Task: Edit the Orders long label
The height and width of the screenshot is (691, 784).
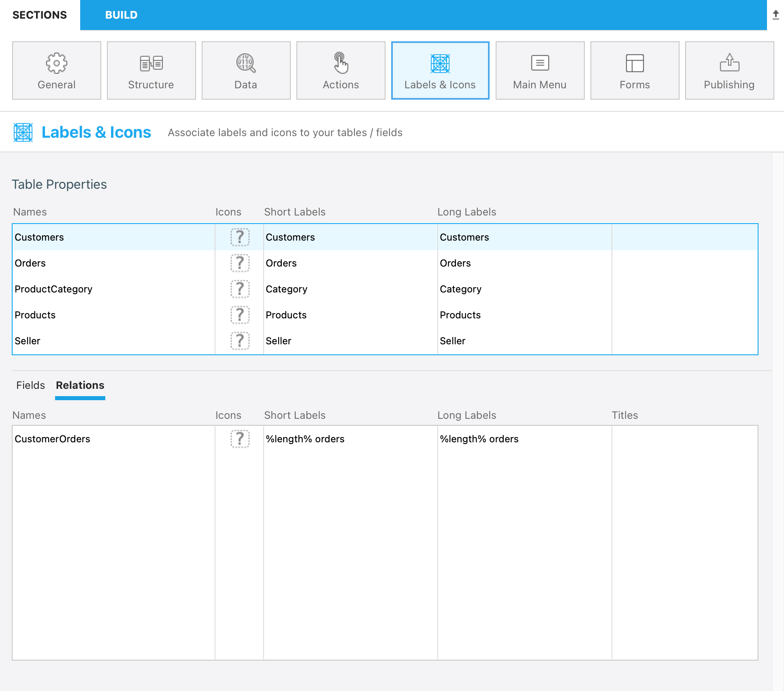Action: pyautogui.click(x=524, y=263)
